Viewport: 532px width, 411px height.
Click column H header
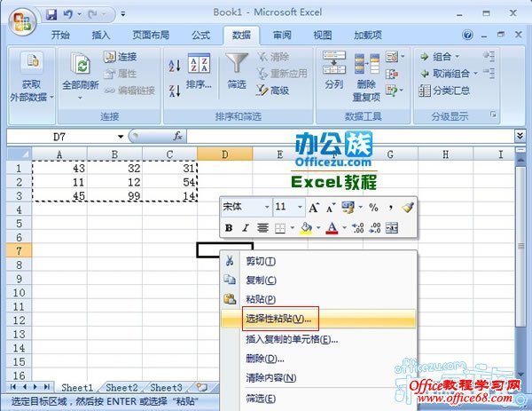click(x=445, y=154)
